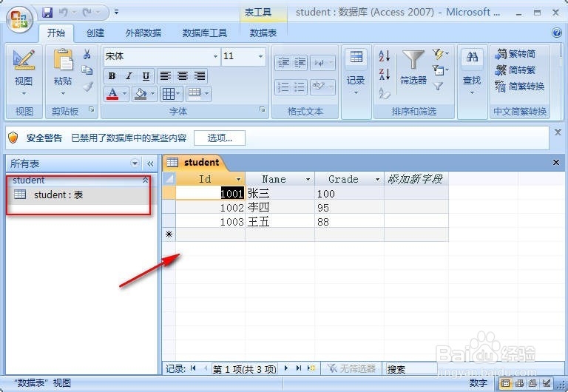Open Advanced filter options icon
The height and width of the screenshot is (392, 568).
click(x=440, y=70)
